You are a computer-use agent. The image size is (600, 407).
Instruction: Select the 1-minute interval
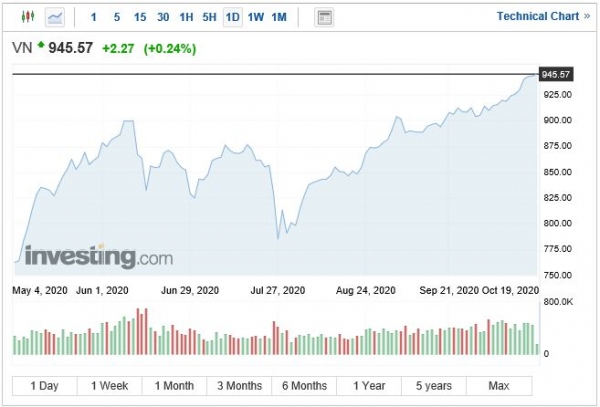[x=94, y=17]
